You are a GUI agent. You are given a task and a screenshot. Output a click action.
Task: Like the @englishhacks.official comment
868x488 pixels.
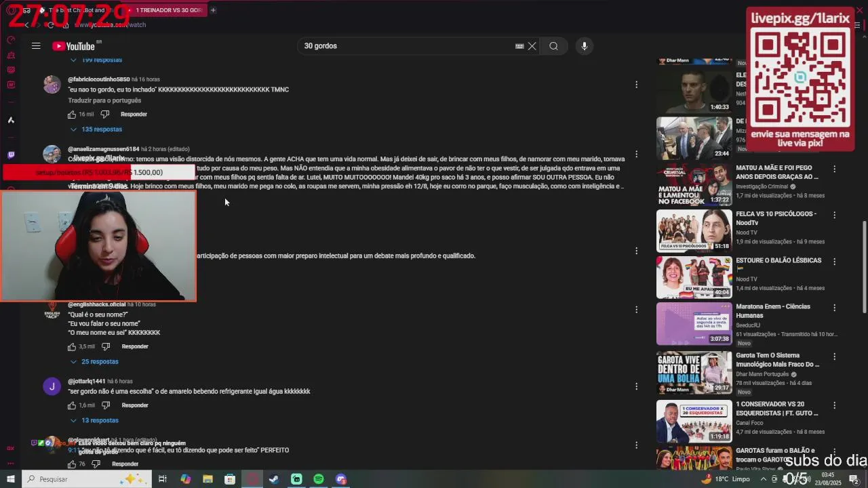[72, 347]
